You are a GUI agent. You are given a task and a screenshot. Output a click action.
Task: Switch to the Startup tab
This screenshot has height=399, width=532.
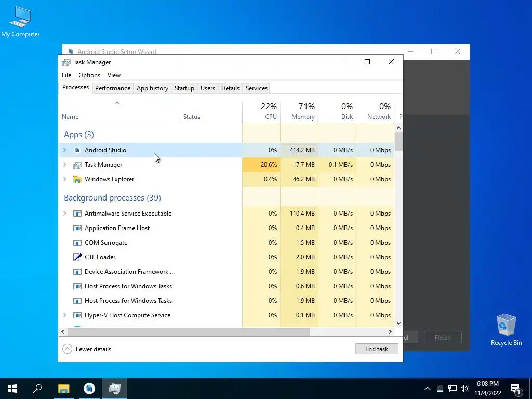tap(184, 88)
